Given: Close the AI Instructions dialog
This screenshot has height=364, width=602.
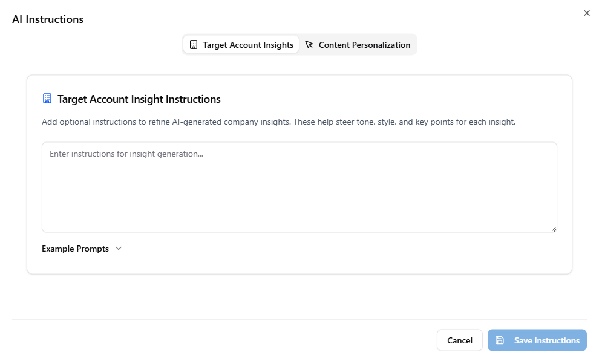Looking at the screenshot, I should 586,13.
